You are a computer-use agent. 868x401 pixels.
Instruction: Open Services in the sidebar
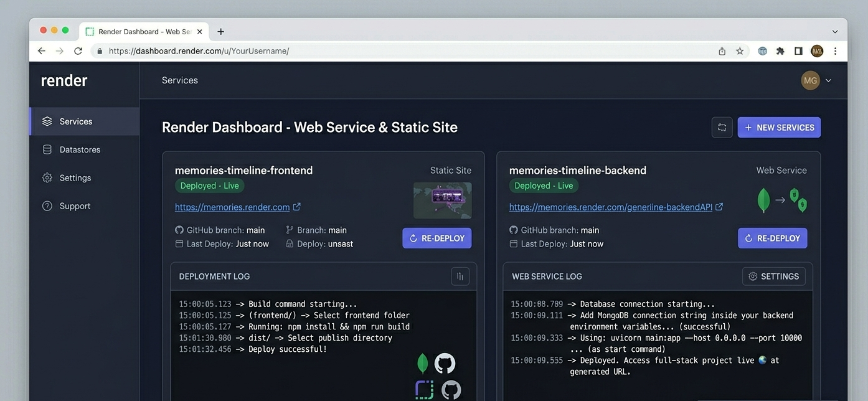pos(85,121)
